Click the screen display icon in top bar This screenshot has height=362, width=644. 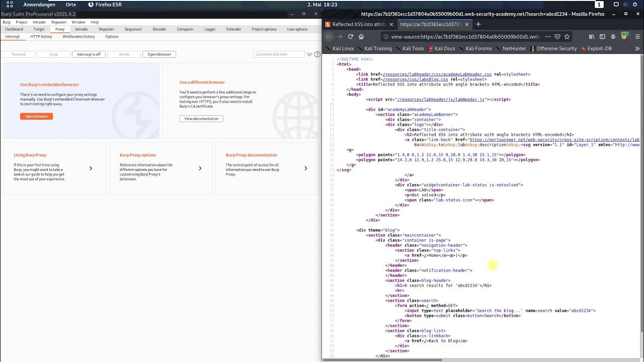tap(616, 5)
